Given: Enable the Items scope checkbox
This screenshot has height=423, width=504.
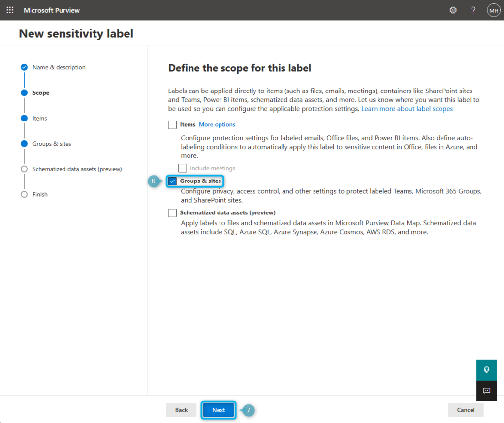Looking at the screenshot, I should pyautogui.click(x=172, y=124).
